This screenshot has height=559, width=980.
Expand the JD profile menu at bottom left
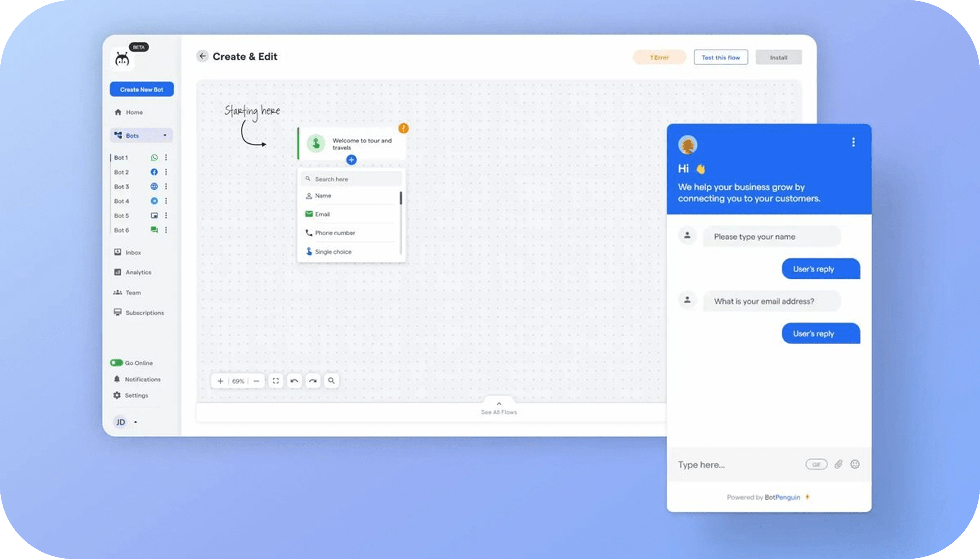(x=135, y=422)
